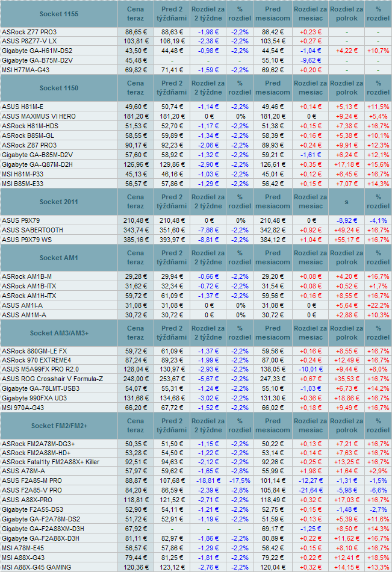Viewport: 392px width, 572px height.
Task: Select ASUS P9X79 WS row name
Action: [x=26, y=240]
